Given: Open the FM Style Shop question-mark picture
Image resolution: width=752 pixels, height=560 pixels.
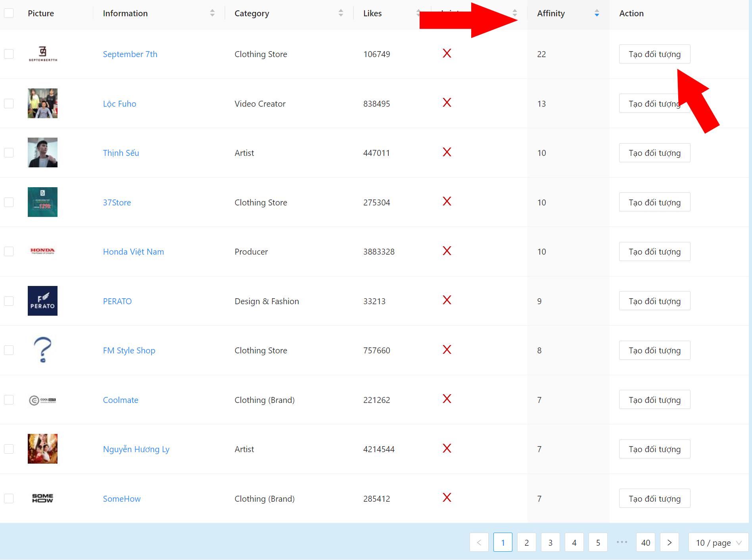Looking at the screenshot, I should point(42,350).
